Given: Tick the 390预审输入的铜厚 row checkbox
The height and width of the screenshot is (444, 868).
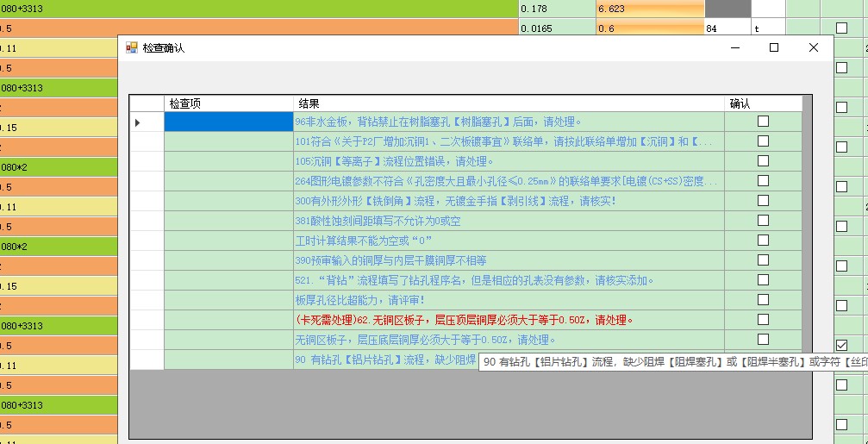Looking at the screenshot, I should pyautogui.click(x=764, y=260).
